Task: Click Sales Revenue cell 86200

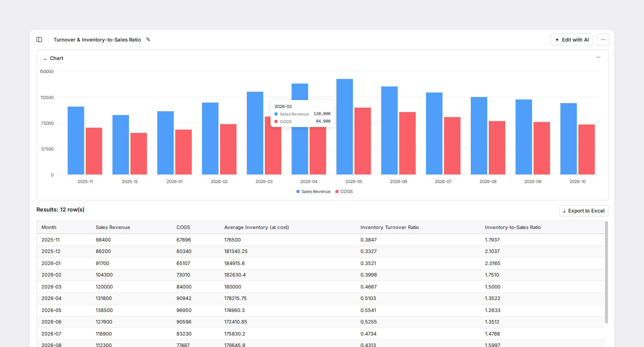Action: click(103, 251)
